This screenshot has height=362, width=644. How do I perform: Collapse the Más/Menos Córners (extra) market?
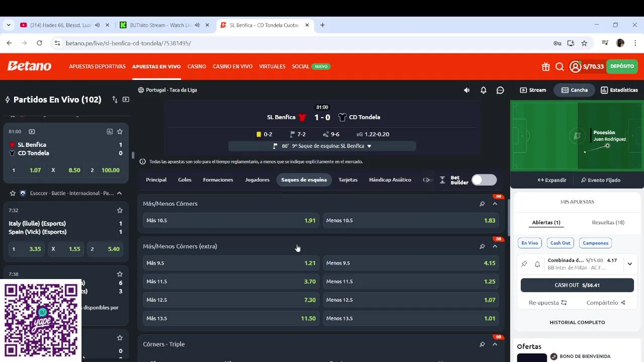point(495,246)
